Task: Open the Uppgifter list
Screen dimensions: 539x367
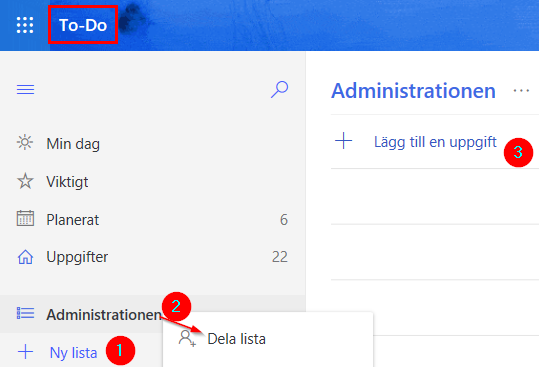Action: coord(153,257)
